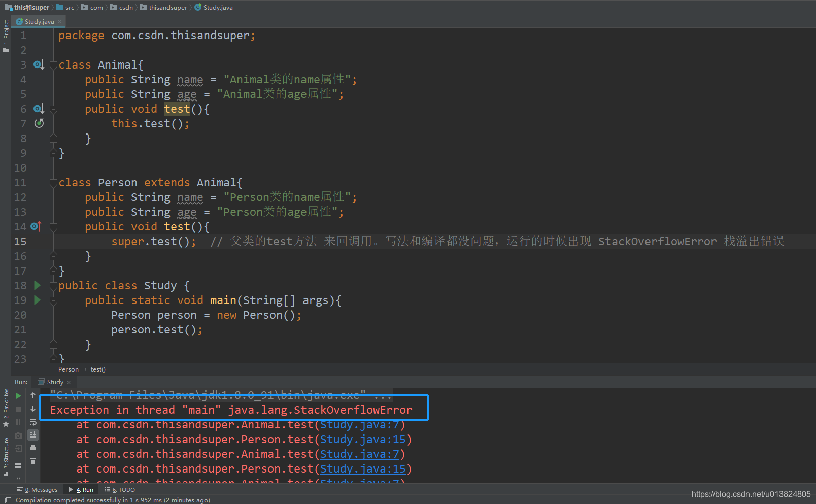Switch to the 4: Run tool tab
Viewport: 816px width, 504px height.
[x=81, y=490]
